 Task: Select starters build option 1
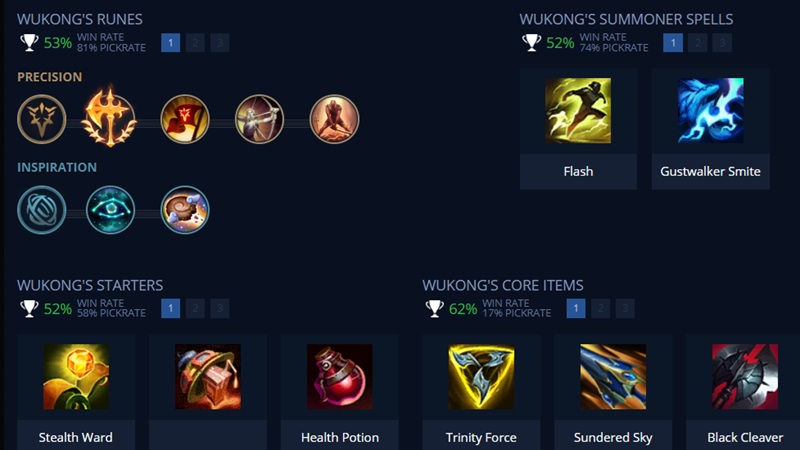pos(170,308)
